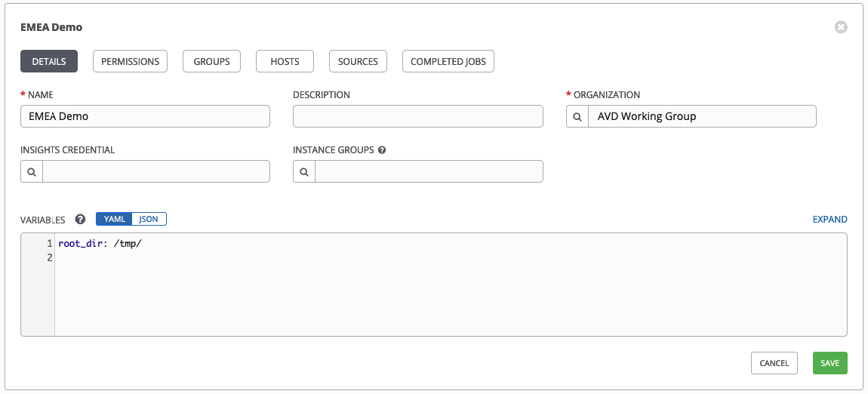
Task: Cancel editing the inventory
Action: [774, 363]
